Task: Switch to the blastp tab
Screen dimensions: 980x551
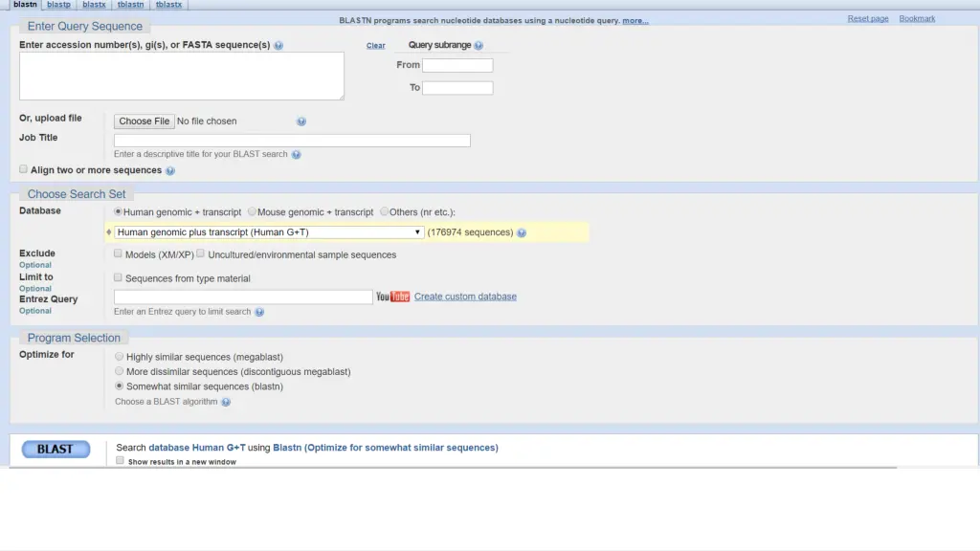Action: 58,5
